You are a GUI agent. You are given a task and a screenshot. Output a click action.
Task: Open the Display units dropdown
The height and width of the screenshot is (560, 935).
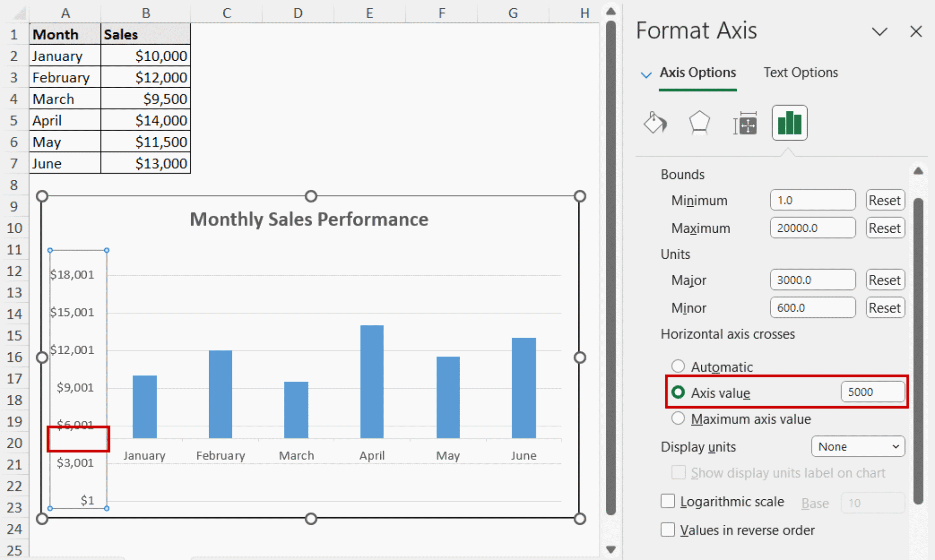pyautogui.click(x=858, y=446)
